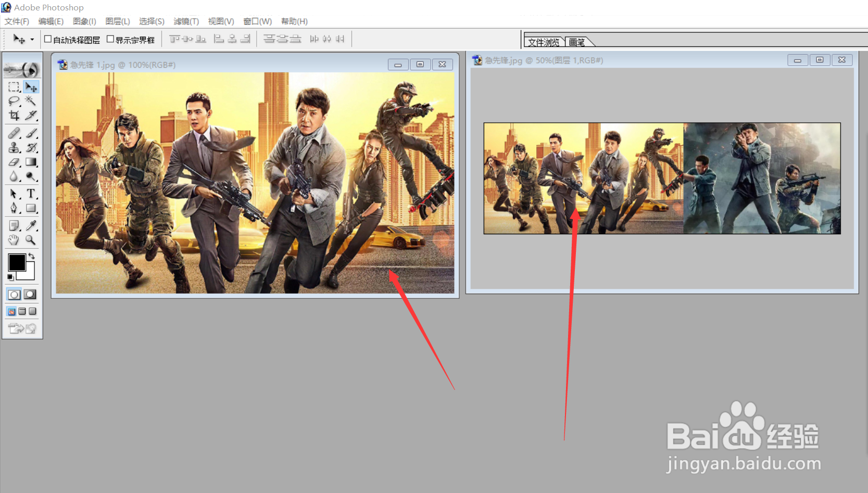Select the Magic Wand tool

pyautogui.click(x=31, y=101)
